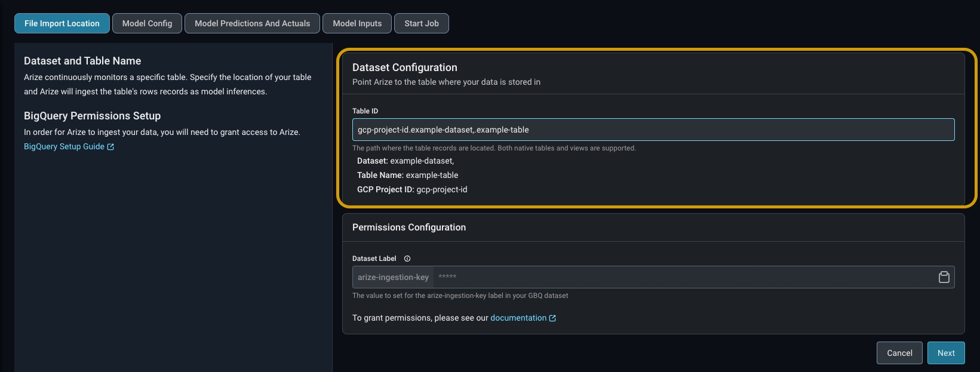The width and height of the screenshot is (980, 372).
Task: Click external-link icon beside BigQuery Setup Guide
Action: click(x=110, y=147)
